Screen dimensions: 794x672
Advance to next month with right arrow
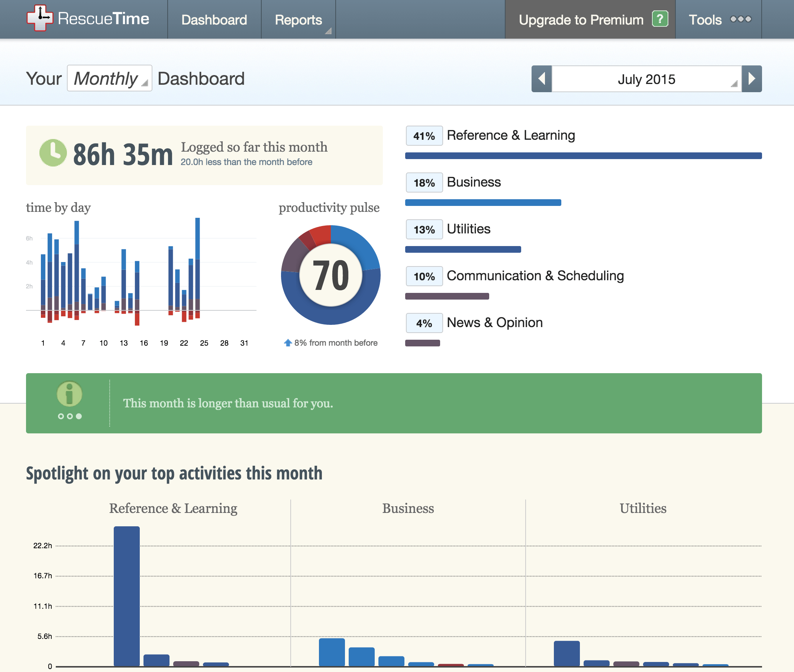tap(752, 78)
